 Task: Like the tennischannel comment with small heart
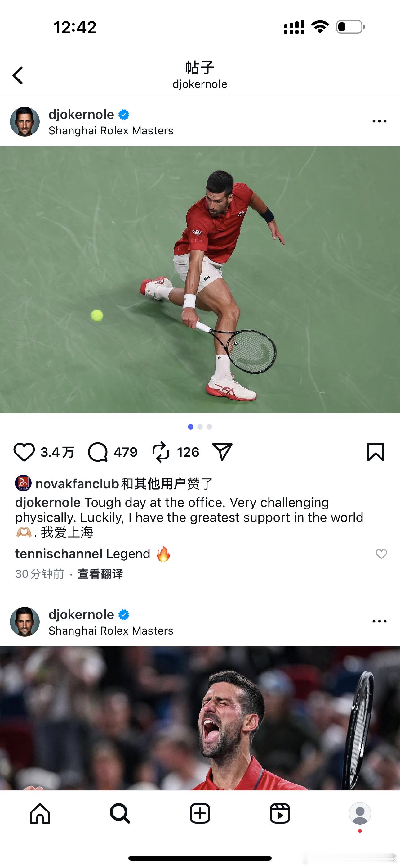pyautogui.click(x=381, y=554)
